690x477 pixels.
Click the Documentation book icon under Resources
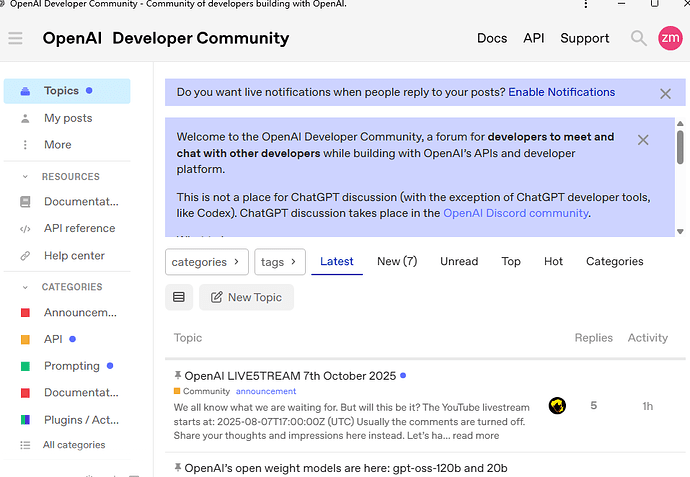click(26, 202)
